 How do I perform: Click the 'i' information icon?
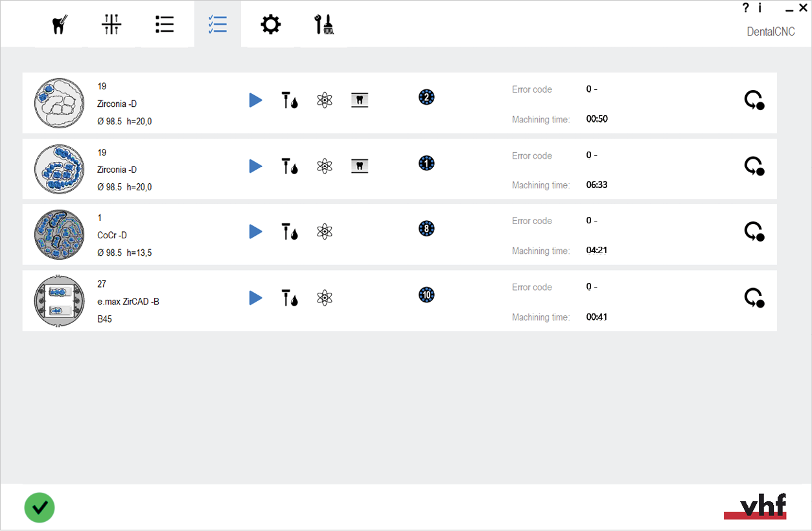760,8
